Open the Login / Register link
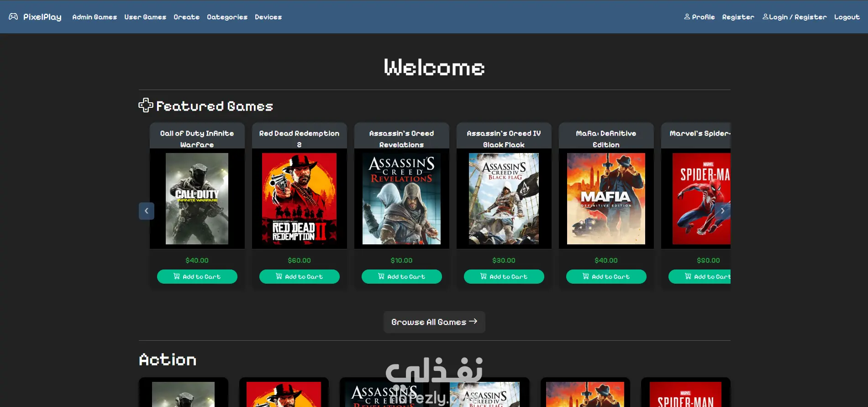This screenshot has width=868, height=407. (794, 17)
